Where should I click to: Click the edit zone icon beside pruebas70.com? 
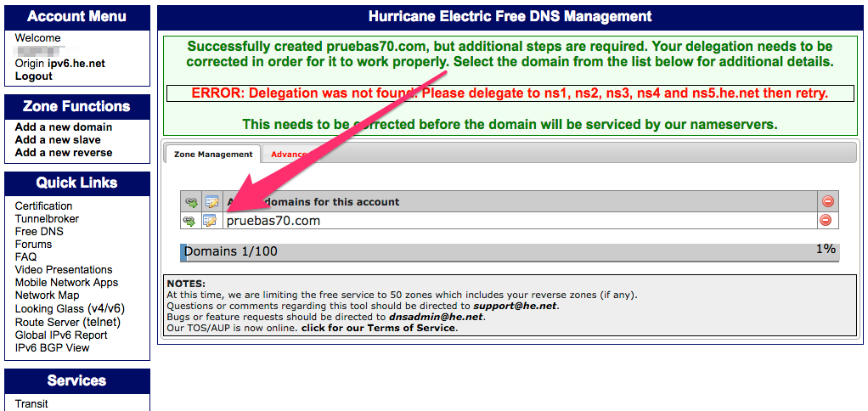point(211,221)
